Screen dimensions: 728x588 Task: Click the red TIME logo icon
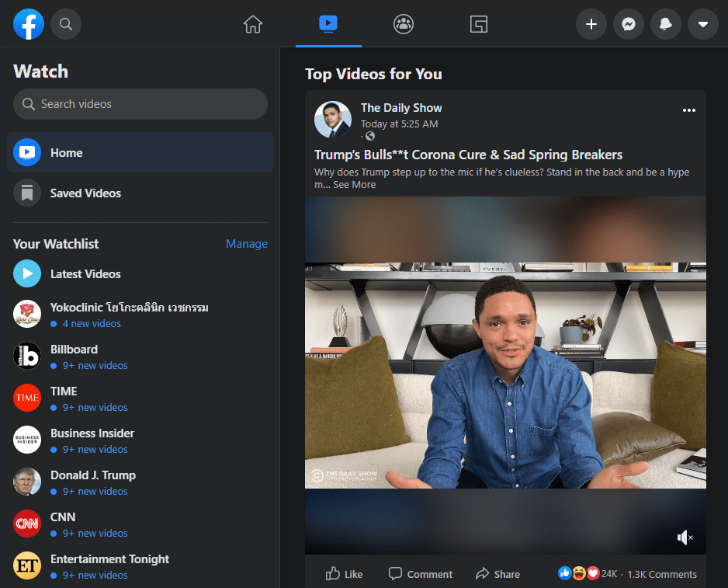point(27,398)
